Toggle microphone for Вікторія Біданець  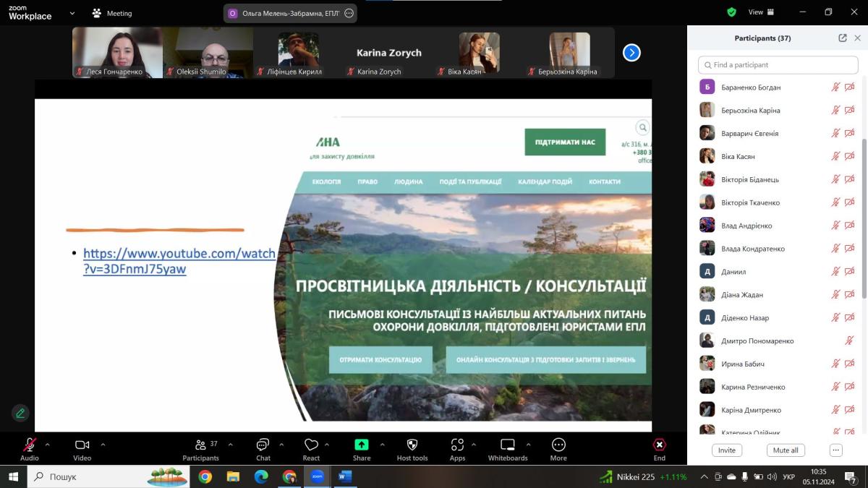835,180
